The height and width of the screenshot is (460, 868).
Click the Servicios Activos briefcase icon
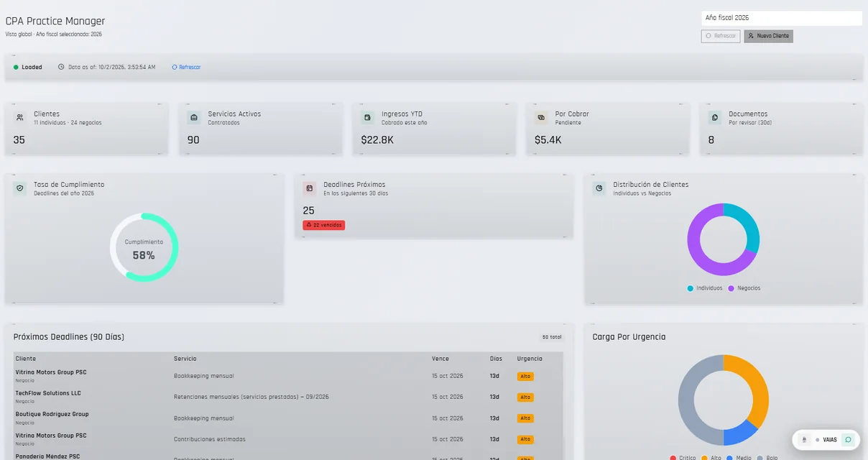point(193,117)
